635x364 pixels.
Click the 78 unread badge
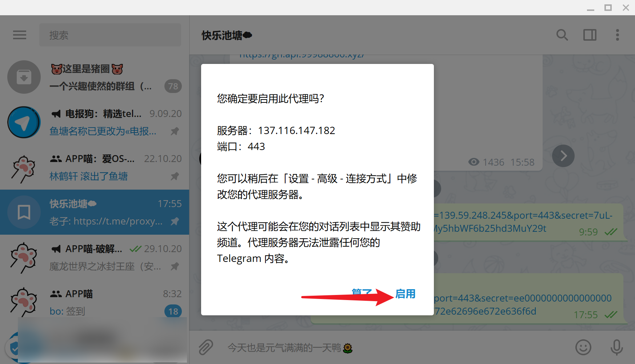pos(173,86)
